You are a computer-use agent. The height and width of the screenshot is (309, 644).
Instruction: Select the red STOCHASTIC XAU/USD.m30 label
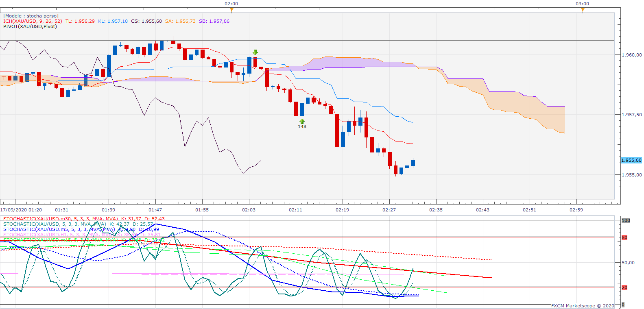point(84,219)
